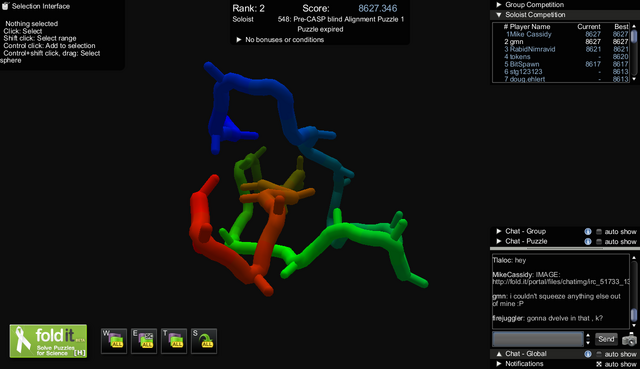Click the Score value 8627.346
Image resolution: width=640 pixels, height=369 pixels.
pos(378,8)
